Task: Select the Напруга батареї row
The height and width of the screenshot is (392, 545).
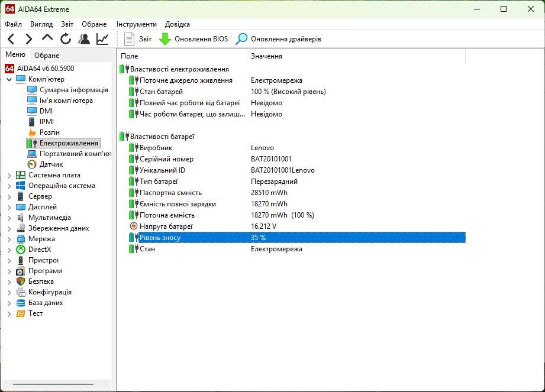Action: tap(297, 226)
